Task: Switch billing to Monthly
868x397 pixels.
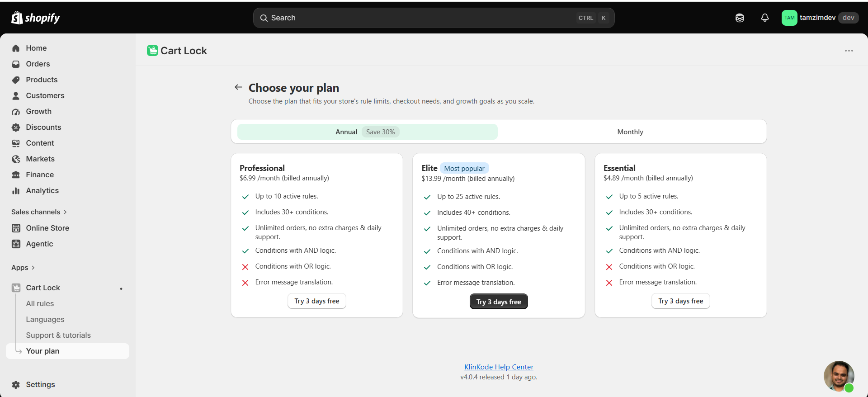Action: (x=630, y=132)
